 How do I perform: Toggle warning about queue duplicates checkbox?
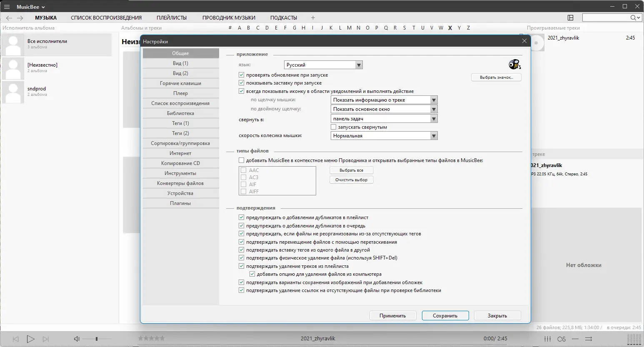pyautogui.click(x=241, y=226)
